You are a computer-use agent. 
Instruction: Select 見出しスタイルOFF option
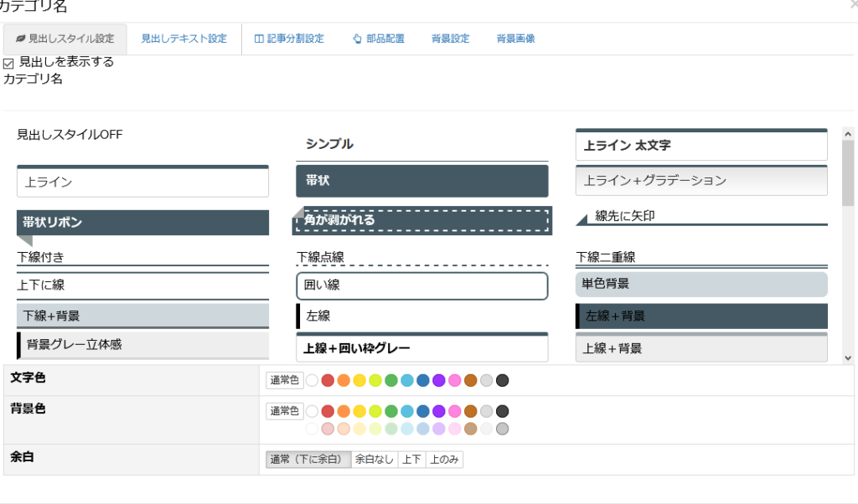70,135
